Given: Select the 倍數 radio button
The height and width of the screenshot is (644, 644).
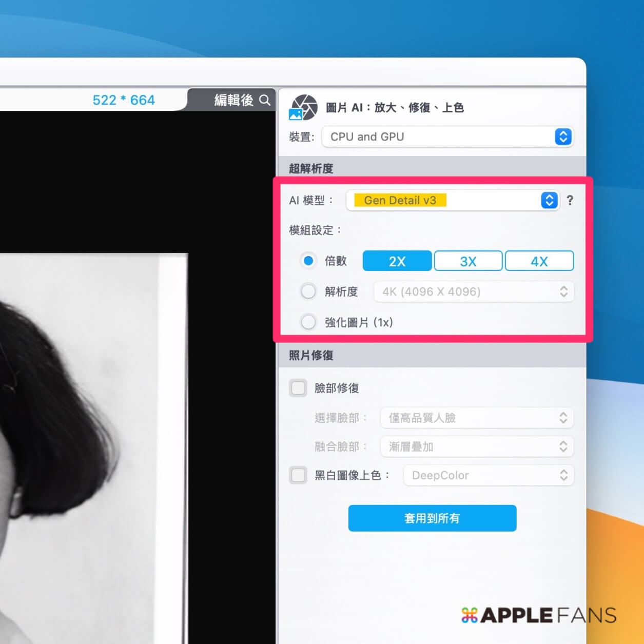Looking at the screenshot, I should 308,261.
